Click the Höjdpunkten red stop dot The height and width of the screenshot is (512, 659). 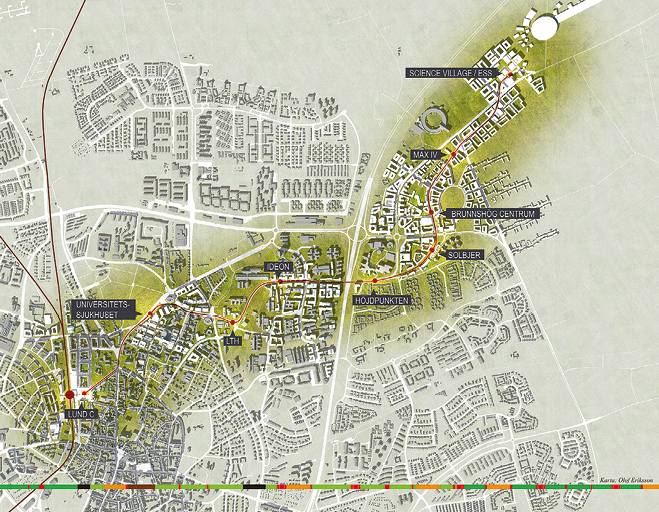pyautogui.click(x=372, y=281)
